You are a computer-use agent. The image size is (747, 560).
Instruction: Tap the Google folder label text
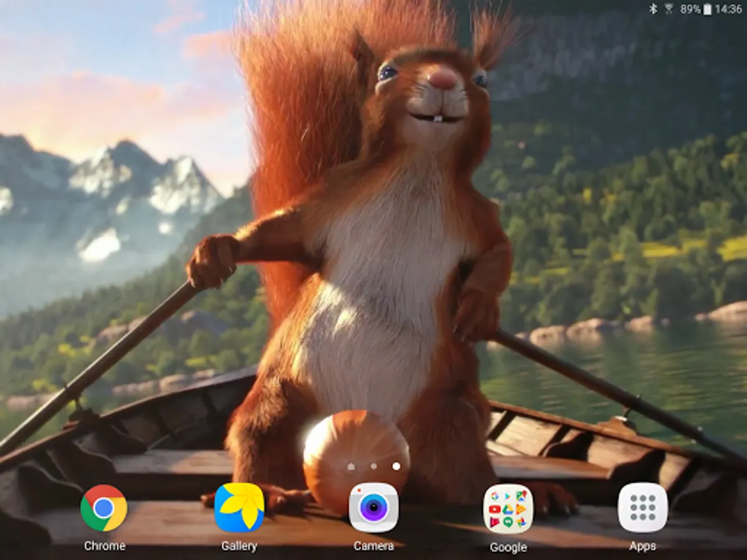point(508,547)
